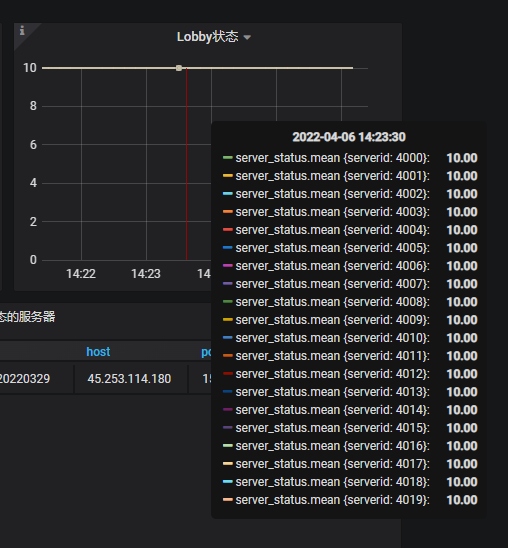Click the host cell 45.253.114.180
The width and height of the screenshot is (508, 548).
pos(129,379)
